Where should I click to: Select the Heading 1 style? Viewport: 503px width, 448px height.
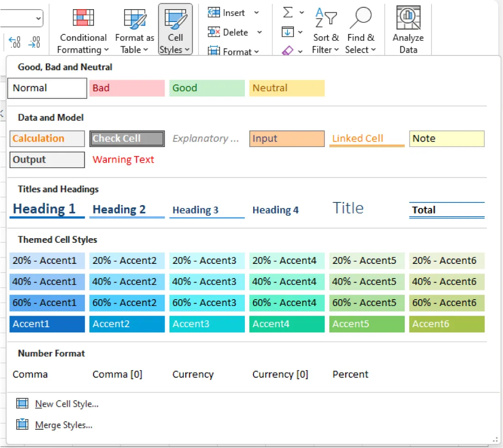click(46, 208)
